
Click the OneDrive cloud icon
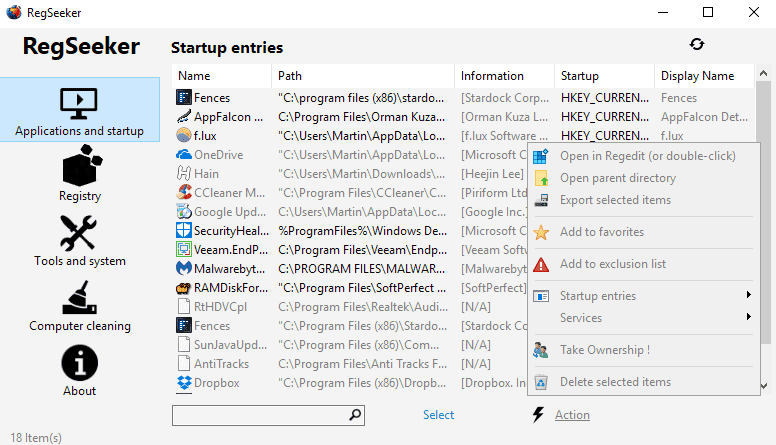pyautogui.click(x=184, y=154)
